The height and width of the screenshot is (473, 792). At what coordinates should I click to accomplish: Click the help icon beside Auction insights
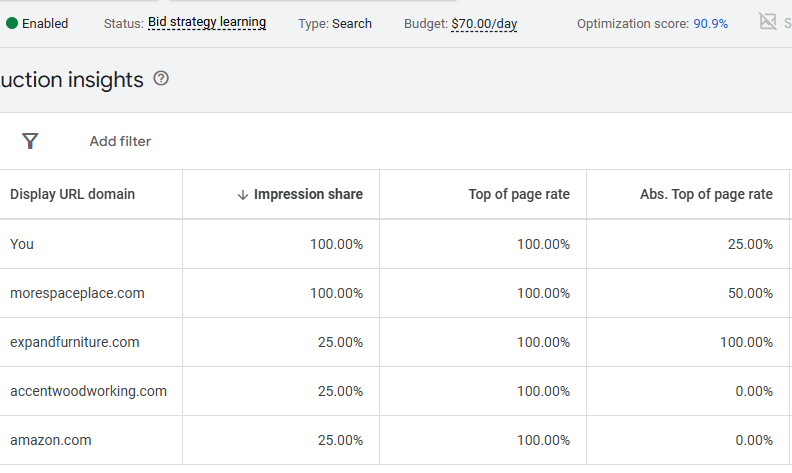click(x=161, y=79)
